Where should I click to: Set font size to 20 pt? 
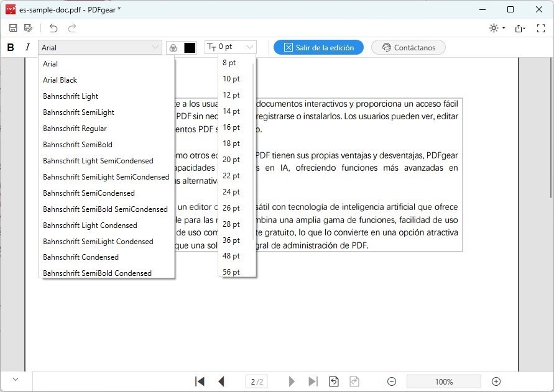point(235,160)
